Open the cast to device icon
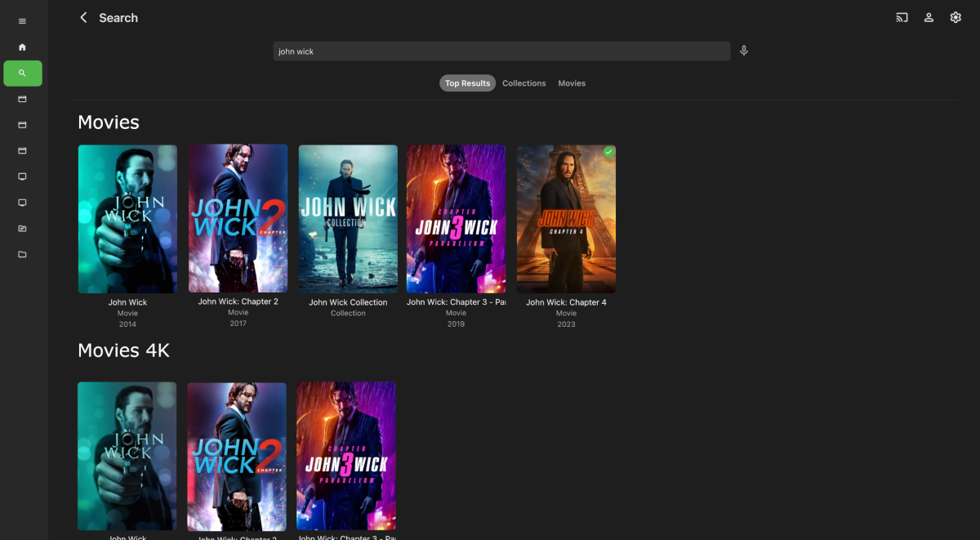This screenshot has height=540, width=980. point(902,17)
